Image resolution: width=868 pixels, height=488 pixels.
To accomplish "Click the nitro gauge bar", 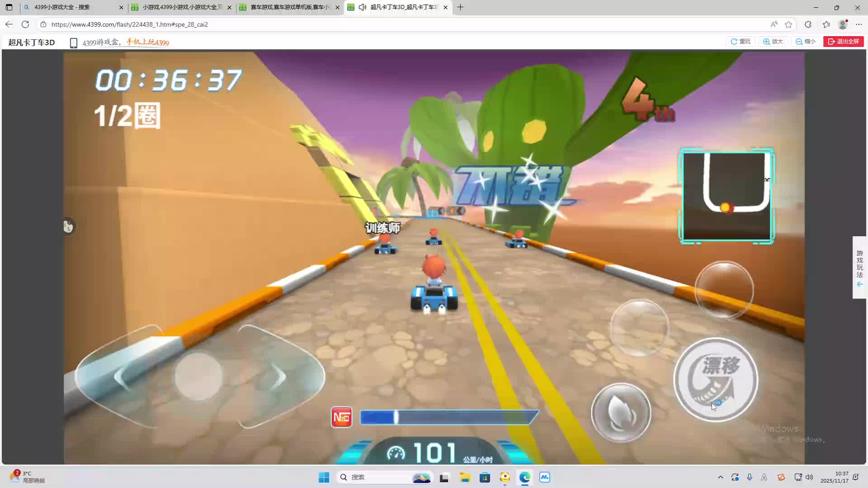I will pyautogui.click(x=449, y=418).
